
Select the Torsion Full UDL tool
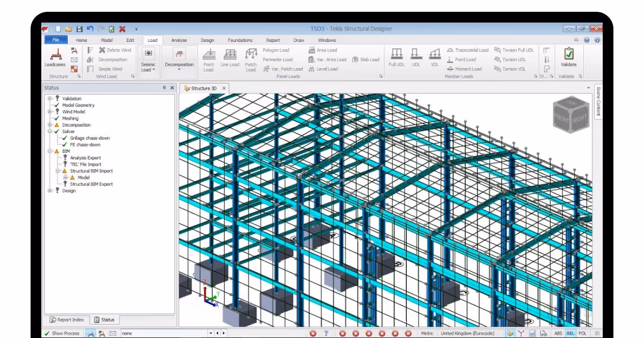point(514,50)
